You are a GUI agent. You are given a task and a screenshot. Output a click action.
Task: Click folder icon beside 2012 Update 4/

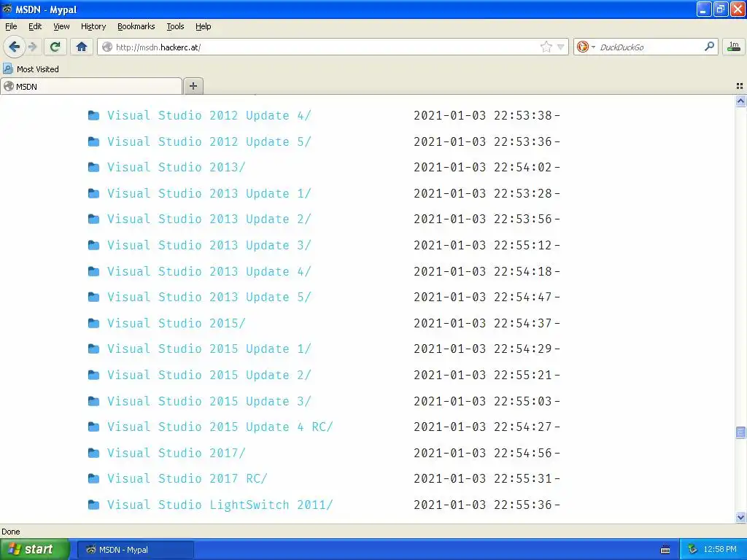pos(94,115)
